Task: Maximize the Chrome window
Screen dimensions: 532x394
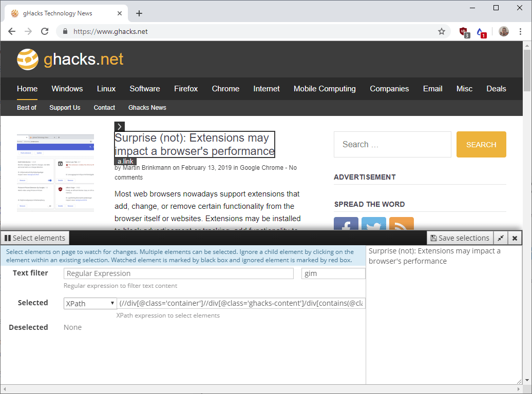Action: click(496, 8)
